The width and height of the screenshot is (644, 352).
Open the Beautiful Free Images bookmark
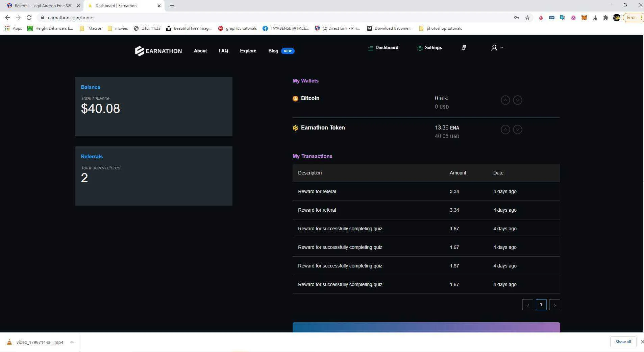(x=189, y=28)
